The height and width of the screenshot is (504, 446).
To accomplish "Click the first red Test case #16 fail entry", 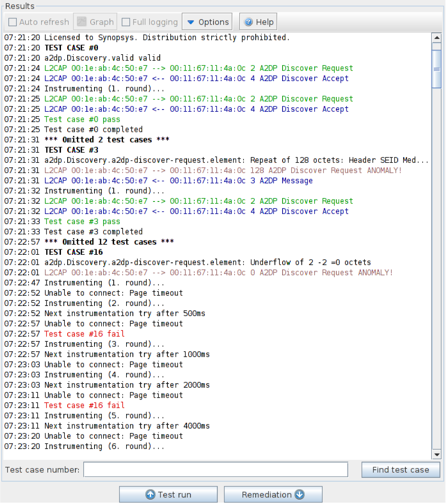I will pyautogui.click(x=84, y=334).
